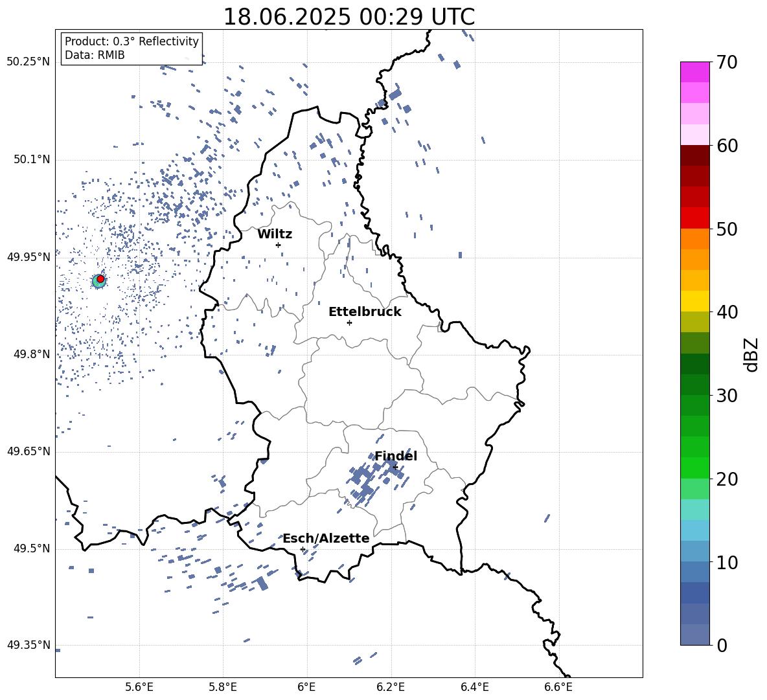The width and height of the screenshot is (767, 700).
Task: Click the Wiltz city label
Action: 275,234
